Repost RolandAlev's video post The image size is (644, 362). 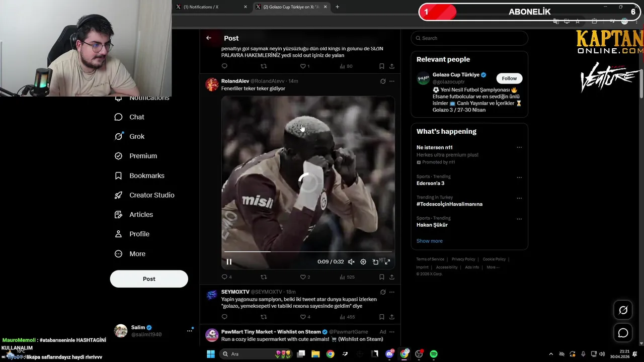(264, 277)
